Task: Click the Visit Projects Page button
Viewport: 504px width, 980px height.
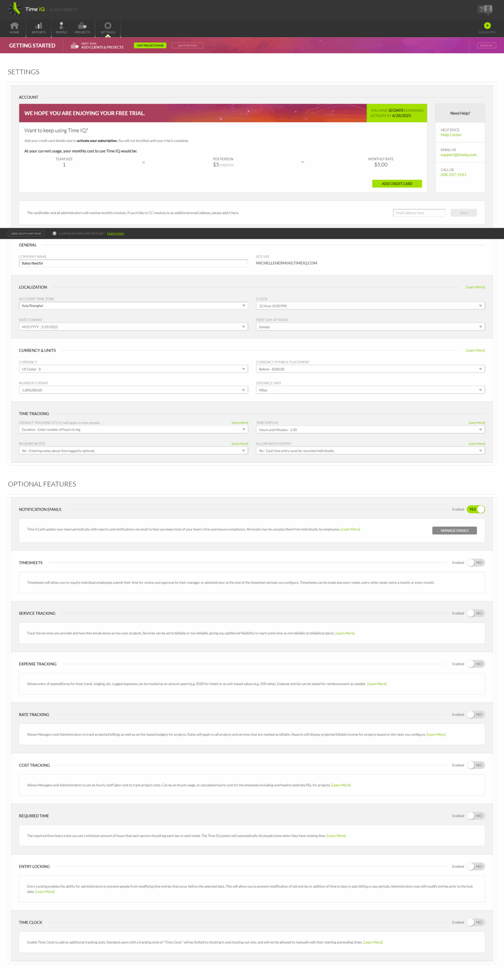Action: click(150, 46)
